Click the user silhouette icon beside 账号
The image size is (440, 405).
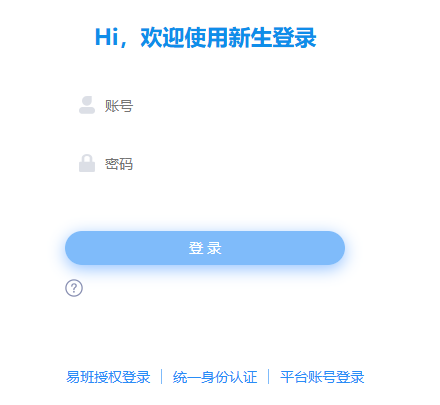pyautogui.click(x=87, y=105)
